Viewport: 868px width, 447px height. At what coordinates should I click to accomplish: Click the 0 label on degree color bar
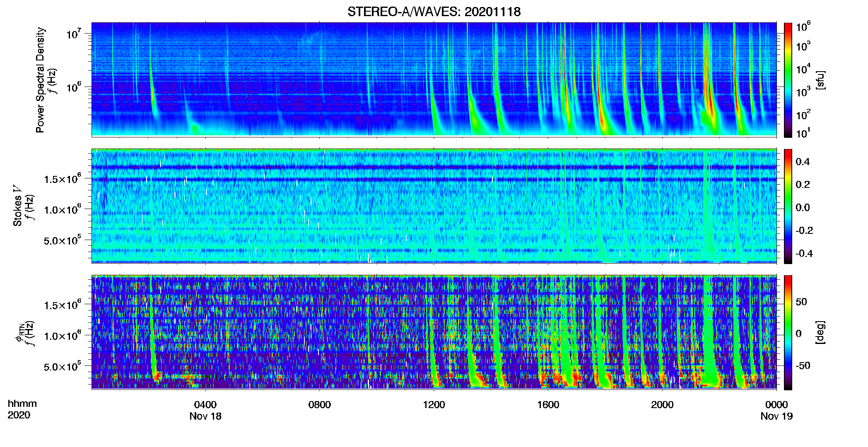coord(798,334)
